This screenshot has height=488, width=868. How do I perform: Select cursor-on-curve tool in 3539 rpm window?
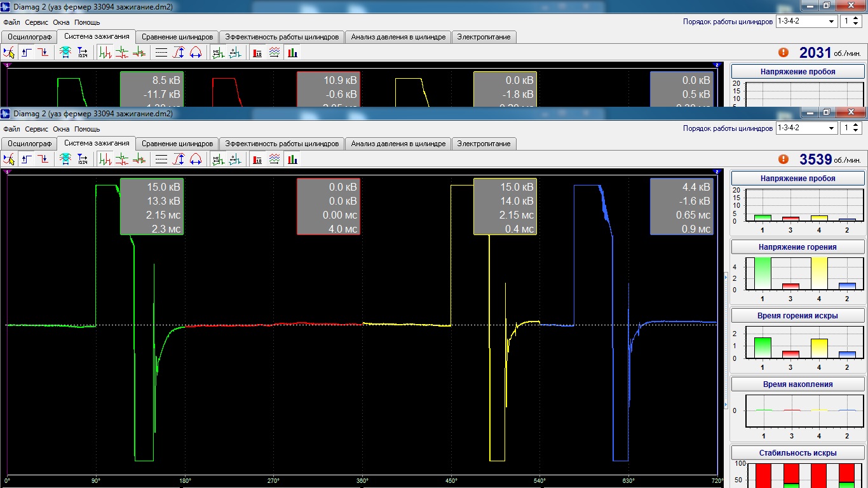(9, 159)
